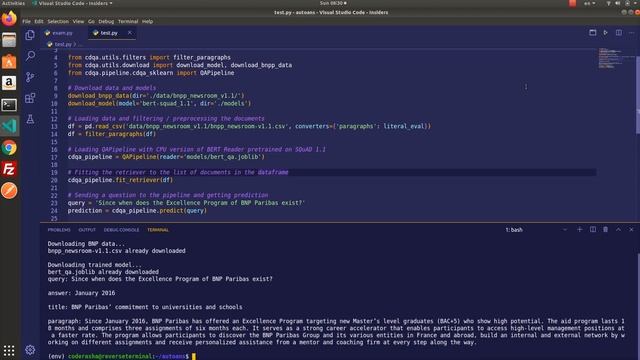Open the Explorer view in activity bar

pyautogui.click(x=30, y=35)
